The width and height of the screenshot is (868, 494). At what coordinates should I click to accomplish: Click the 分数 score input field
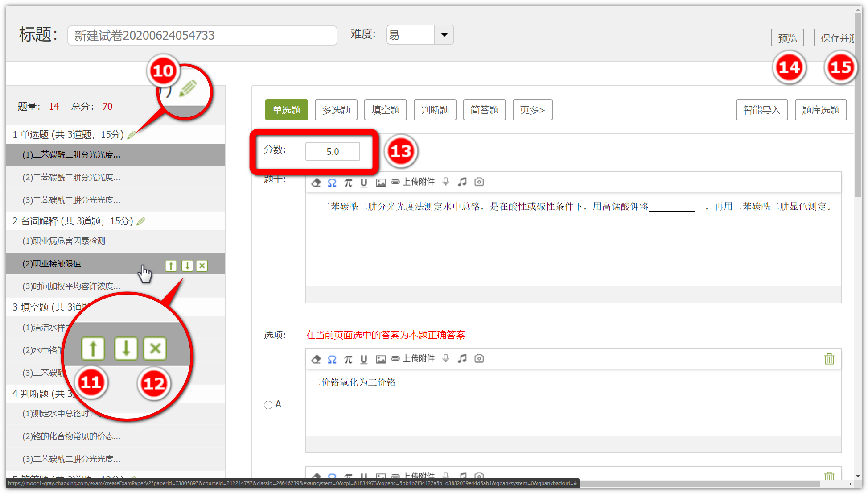[x=333, y=152]
